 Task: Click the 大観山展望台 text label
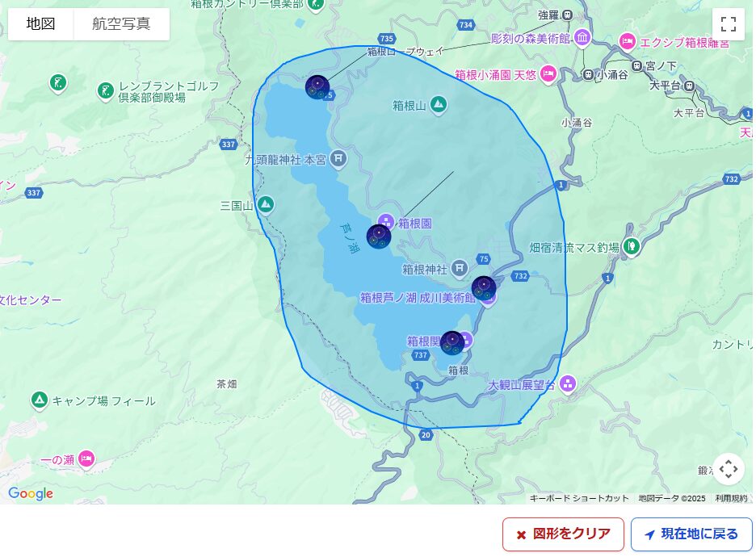tap(522, 386)
